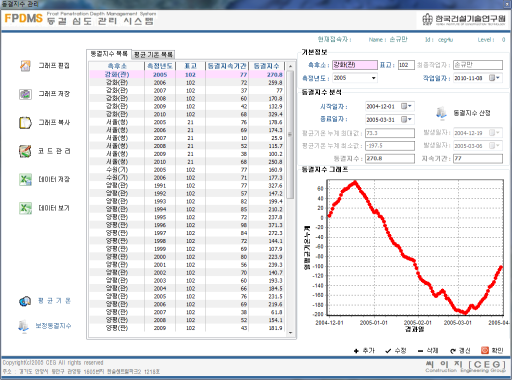Open the 평균기온 average temperature icon
512x384 pixels.
[x=25, y=301]
